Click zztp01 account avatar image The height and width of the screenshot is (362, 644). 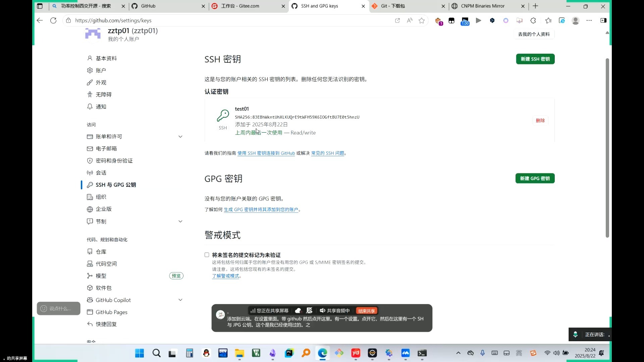click(x=93, y=34)
